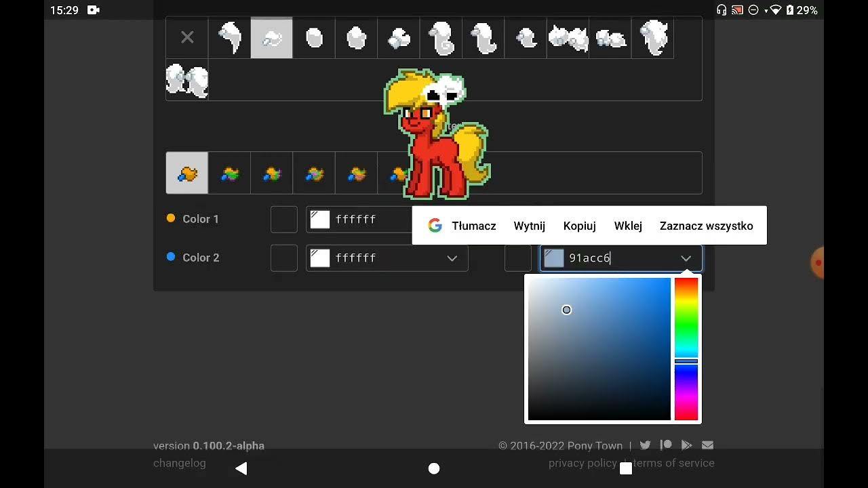Image resolution: width=868 pixels, height=488 pixels.
Task: Click the Color 1 white color swatch
Action: click(320, 220)
